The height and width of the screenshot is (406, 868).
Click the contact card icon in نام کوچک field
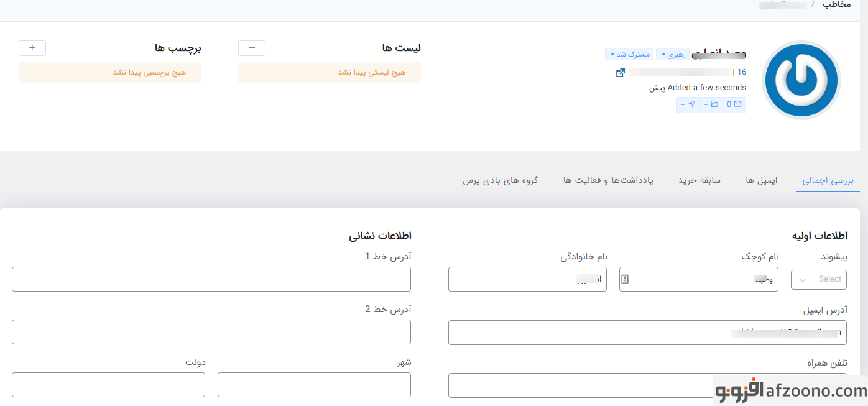(625, 280)
